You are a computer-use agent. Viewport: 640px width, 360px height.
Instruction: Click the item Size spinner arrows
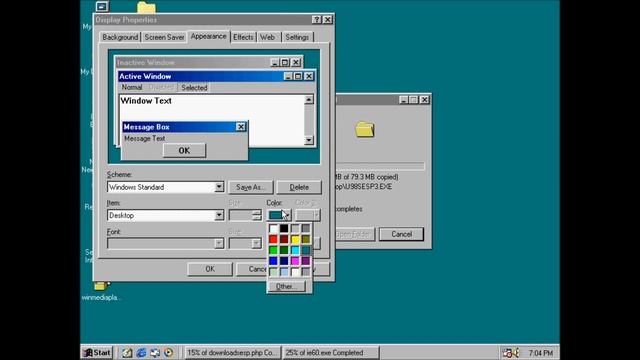[256, 215]
